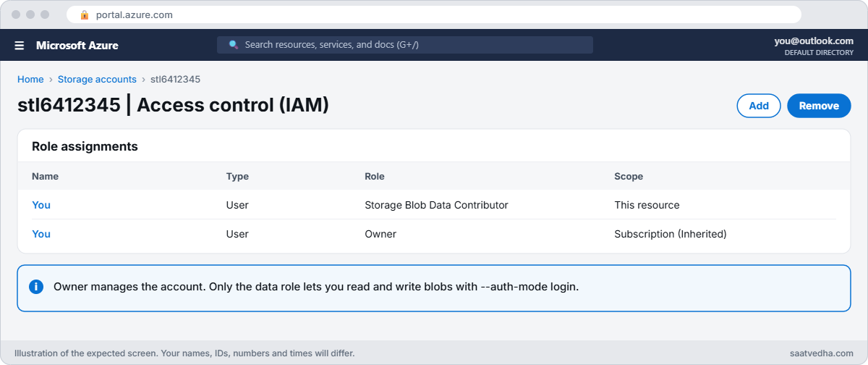The image size is (868, 365).
Task: Click the Subscription (Inherited) scope cell
Action: pyautogui.click(x=671, y=234)
